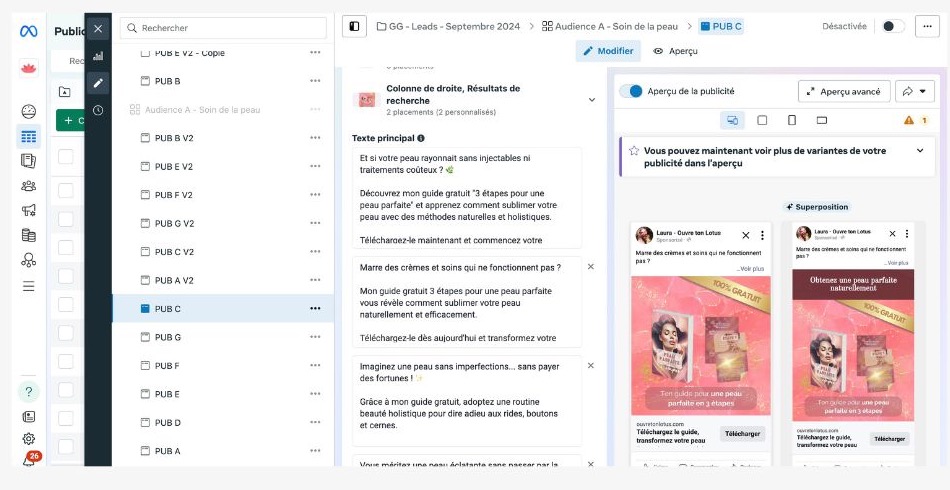This screenshot has width=950, height=490.
Task: Click the folder icon above Create button
Action: (x=64, y=92)
